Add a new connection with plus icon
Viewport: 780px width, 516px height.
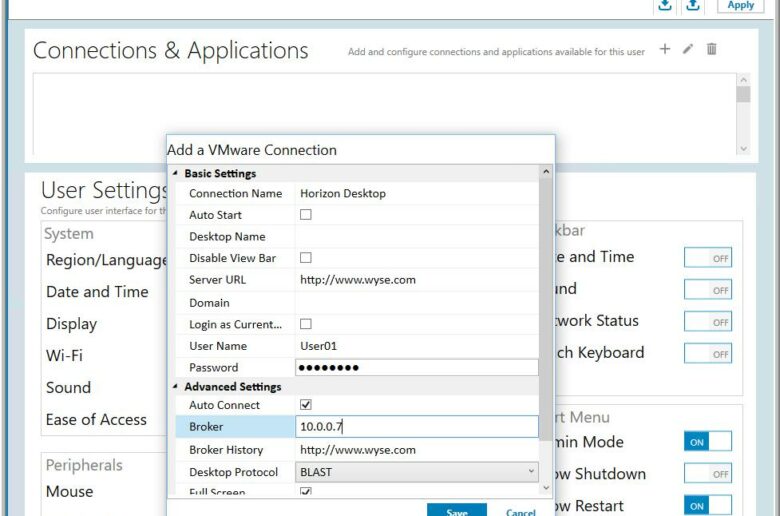665,49
